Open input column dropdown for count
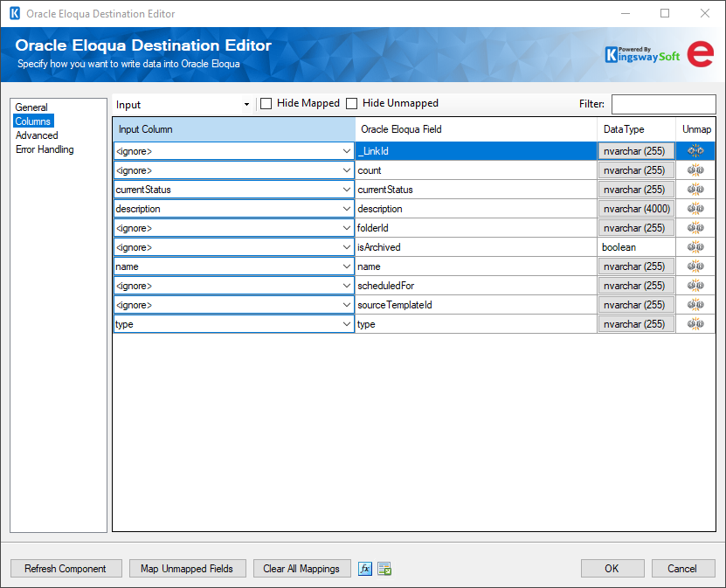 tap(346, 170)
